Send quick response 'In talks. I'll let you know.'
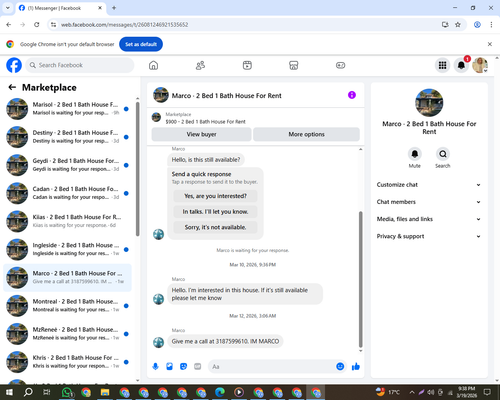Viewport: 500px width, 400px height. click(215, 212)
